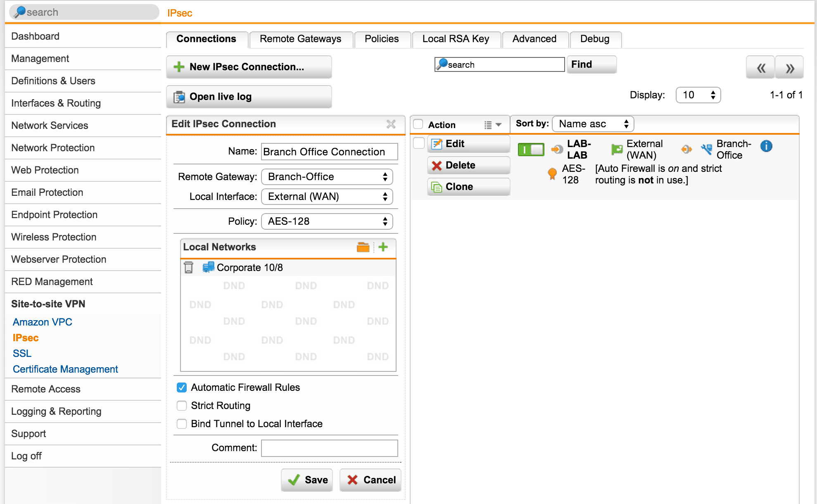Click the Corporate 10/8 network icon
817x504 pixels.
pos(208,267)
